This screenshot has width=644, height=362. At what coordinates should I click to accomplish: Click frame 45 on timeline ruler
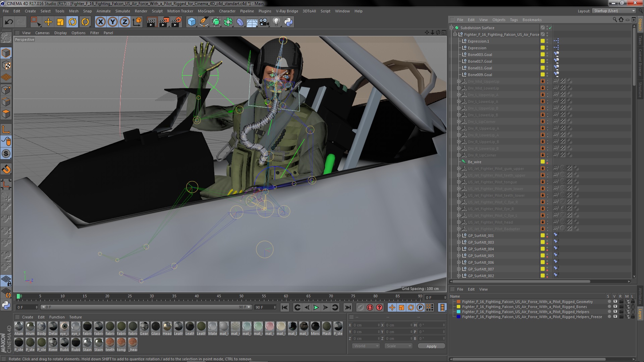click(x=219, y=296)
